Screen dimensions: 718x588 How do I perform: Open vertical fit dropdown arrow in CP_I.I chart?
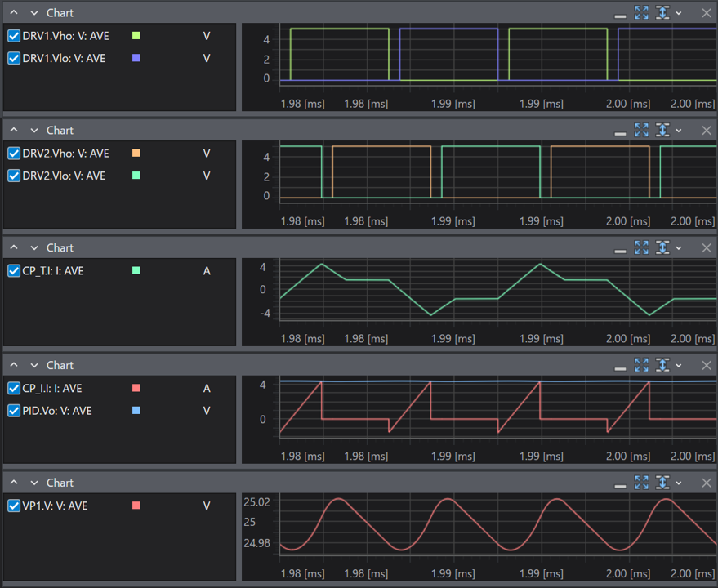(x=679, y=366)
